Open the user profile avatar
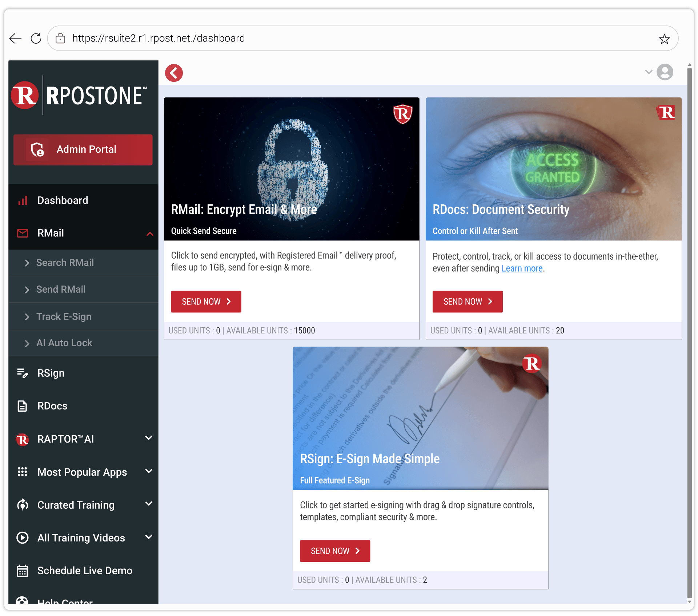Screen dimensions: 698x616 point(665,72)
